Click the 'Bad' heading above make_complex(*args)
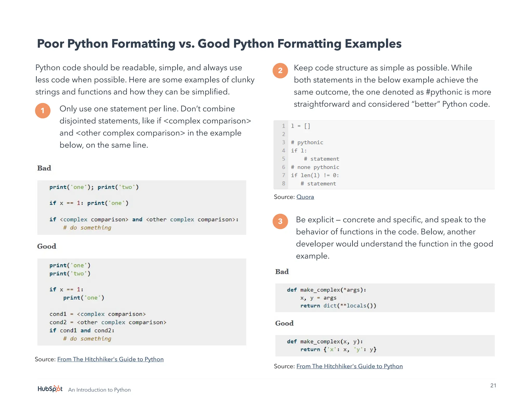 pos(282,272)
